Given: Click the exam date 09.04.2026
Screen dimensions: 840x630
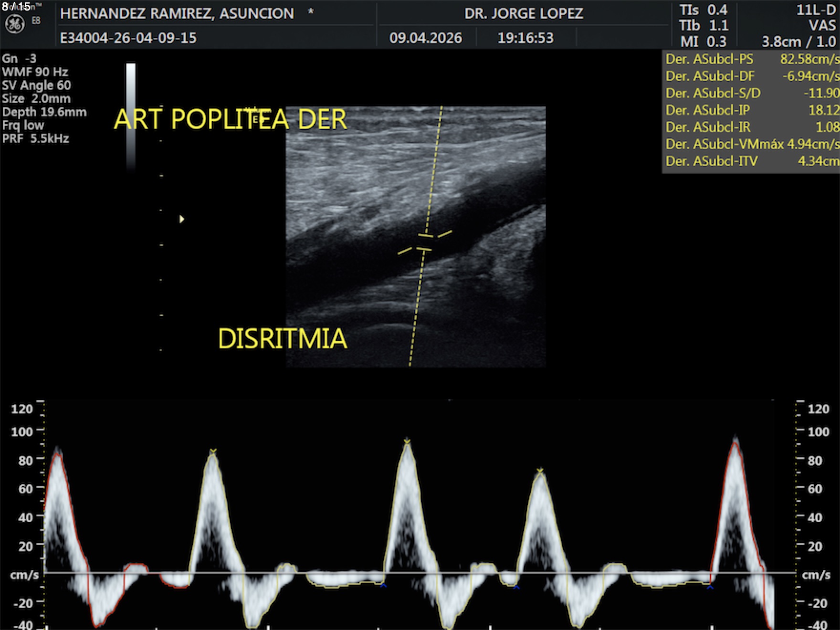Looking at the screenshot, I should click(425, 38).
